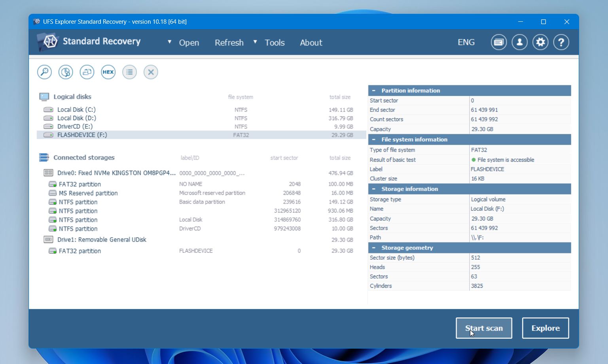Click the Sector size value 512

point(475,258)
